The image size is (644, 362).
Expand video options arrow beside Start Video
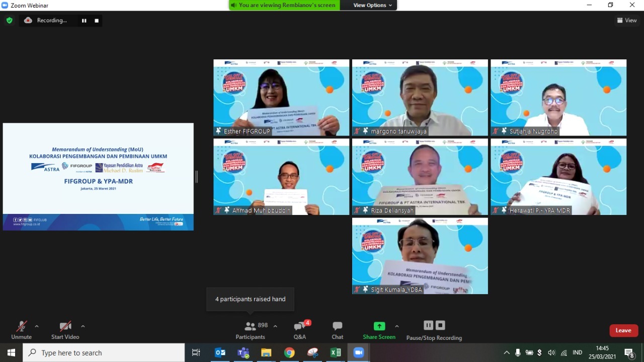click(x=83, y=326)
